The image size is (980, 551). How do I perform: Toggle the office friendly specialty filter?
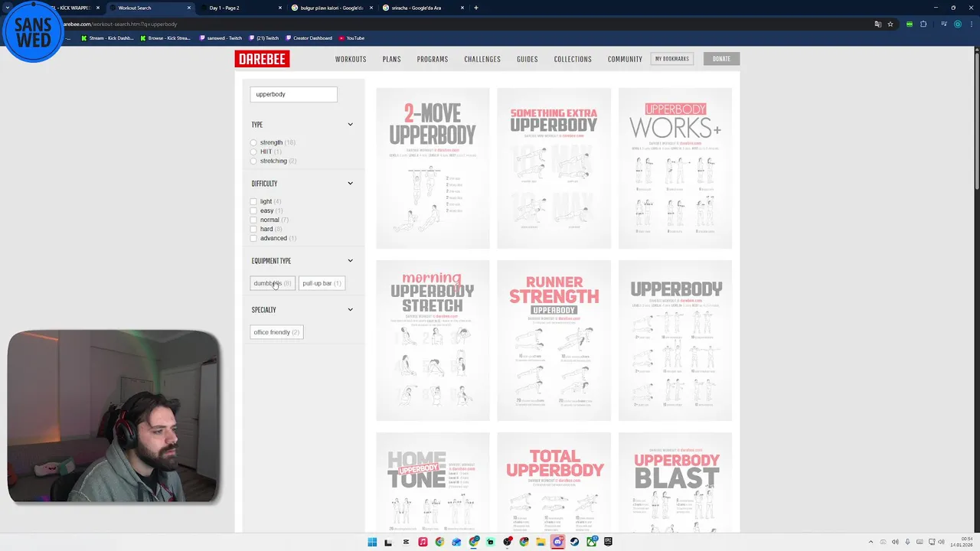click(x=276, y=332)
